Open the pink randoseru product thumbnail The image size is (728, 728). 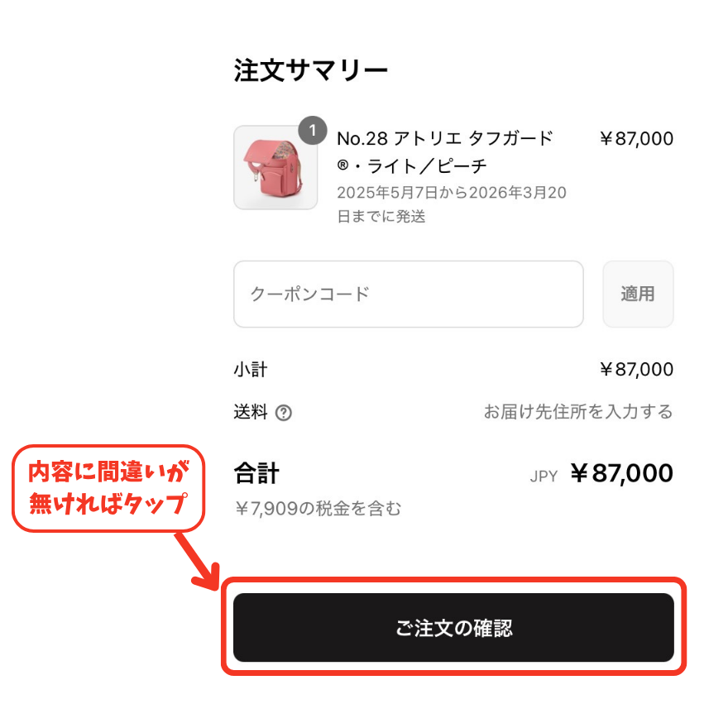click(275, 168)
